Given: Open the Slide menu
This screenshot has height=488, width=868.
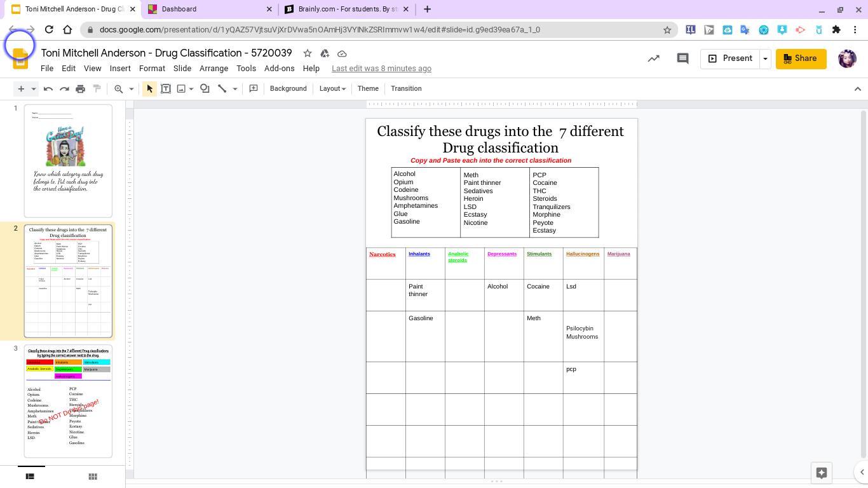Looking at the screenshot, I should point(182,69).
